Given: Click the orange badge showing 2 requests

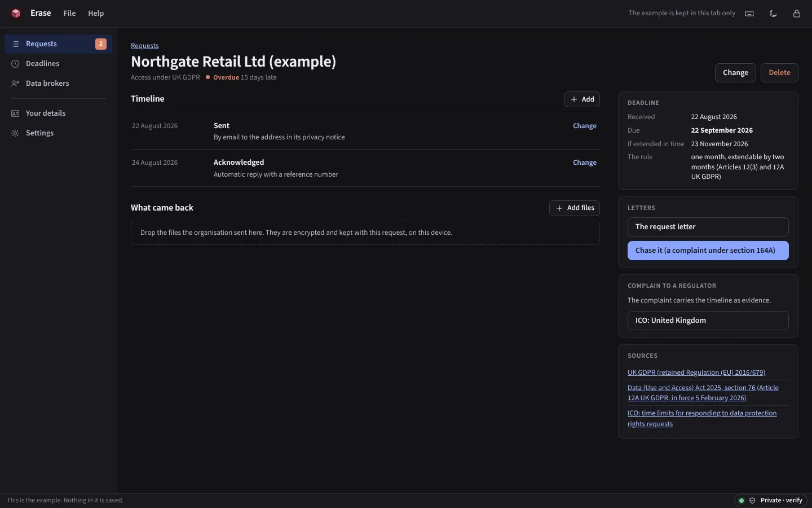Looking at the screenshot, I should pos(101,44).
